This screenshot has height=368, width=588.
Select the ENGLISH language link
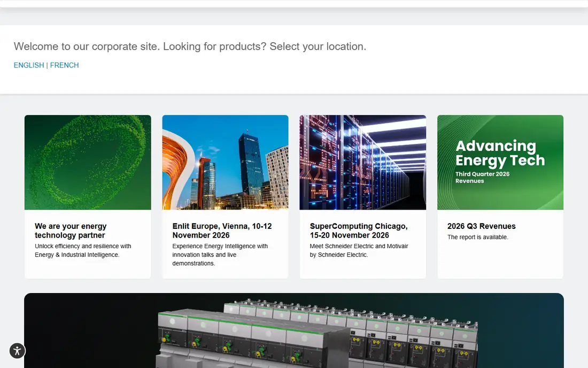pyautogui.click(x=29, y=65)
